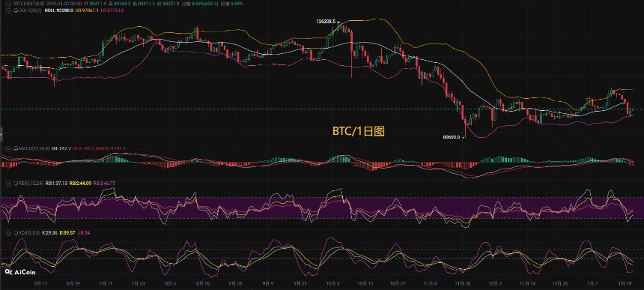
Task: Click the 8月4 date axis label
Action: coord(171,283)
